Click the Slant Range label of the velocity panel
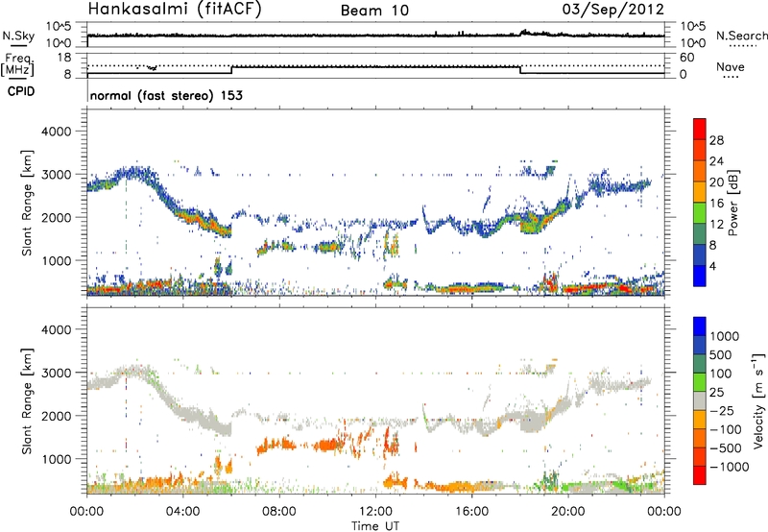Viewport: 768px width, 532px height. coord(27,400)
